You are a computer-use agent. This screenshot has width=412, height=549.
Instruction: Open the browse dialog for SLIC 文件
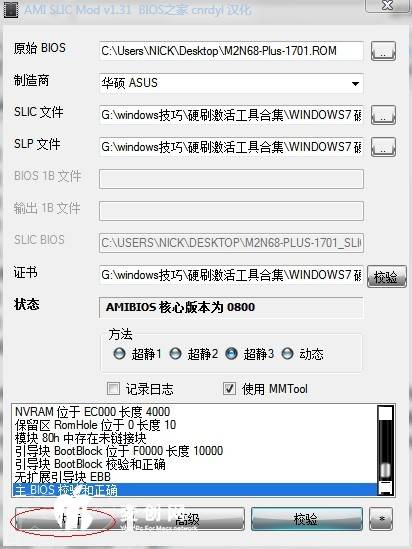pyautogui.click(x=383, y=115)
